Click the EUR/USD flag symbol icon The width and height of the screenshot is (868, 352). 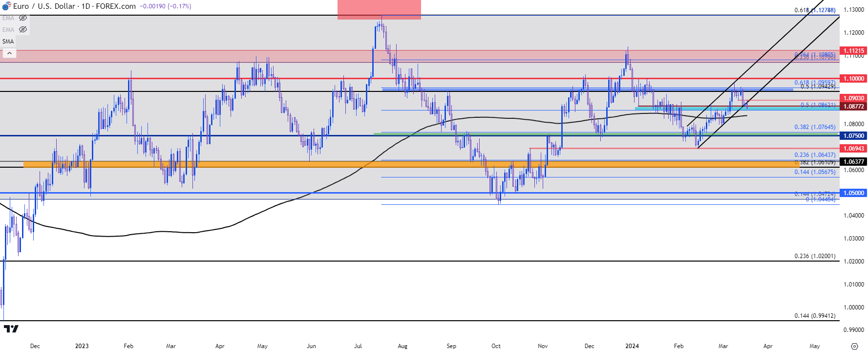[6, 6]
